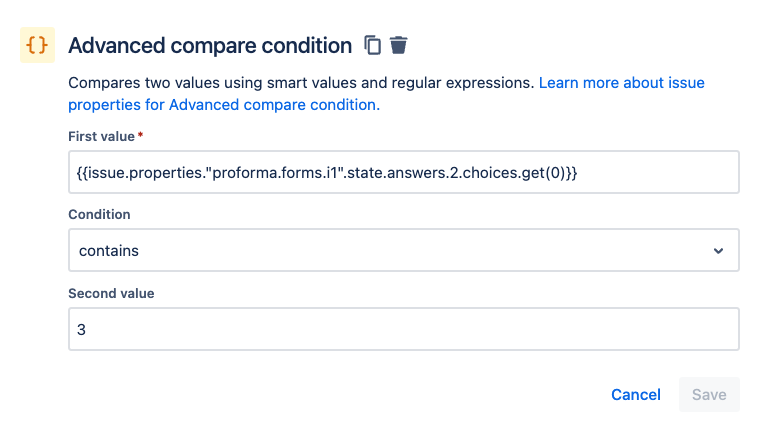Image resolution: width=769 pixels, height=427 pixels.
Task: Click the Condition field label
Action: [x=99, y=214]
